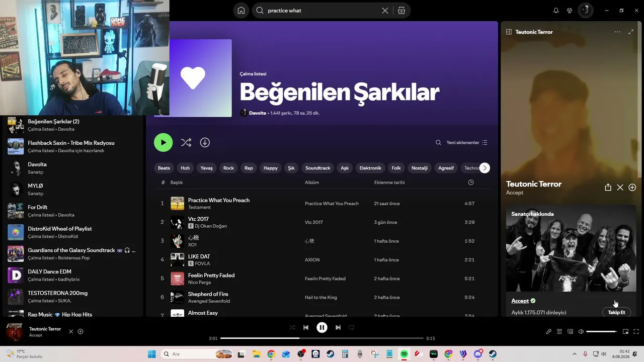Open the Hail to the King album link
The height and width of the screenshot is (362, 644).
pyautogui.click(x=321, y=298)
